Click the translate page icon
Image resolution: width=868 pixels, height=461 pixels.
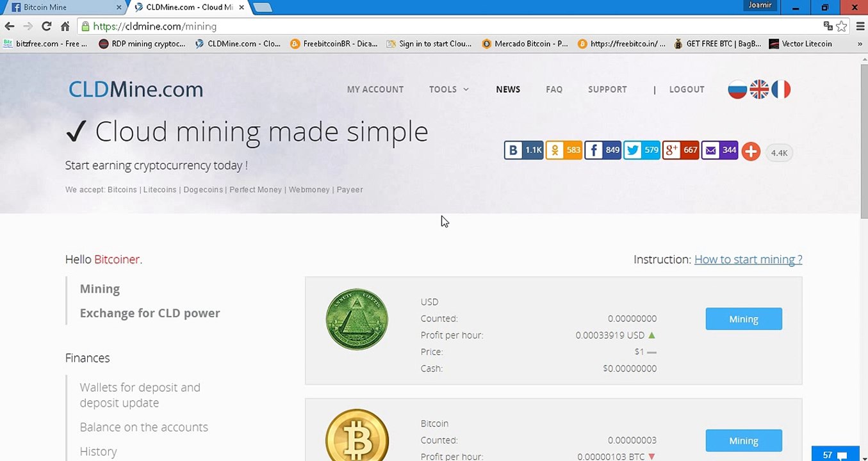click(828, 26)
